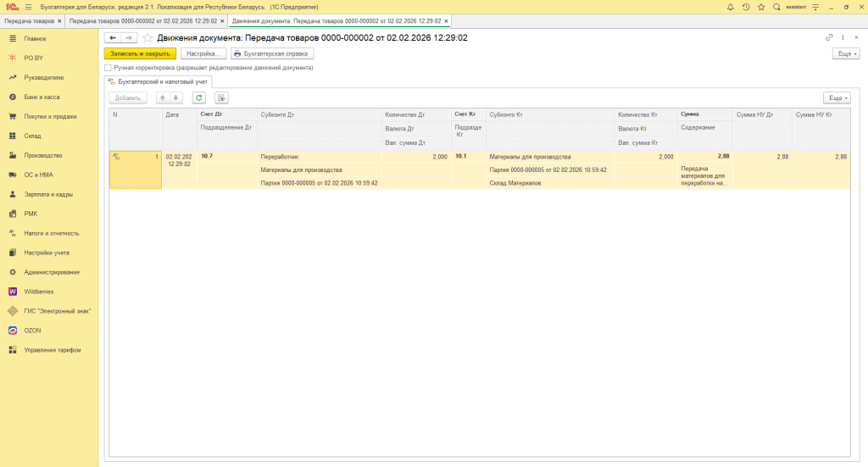Image resolution: width=868 pixels, height=467 pixels.
Task: Click the refresh icon in table toolbar
Action: [x=199, y=97]
